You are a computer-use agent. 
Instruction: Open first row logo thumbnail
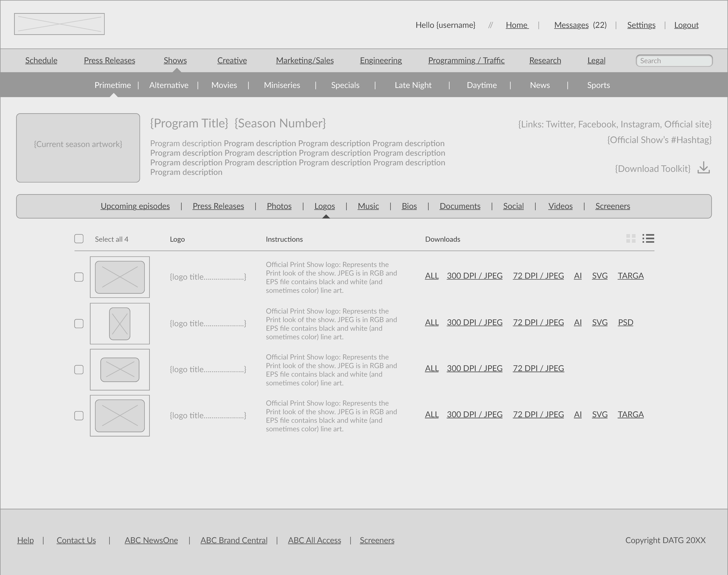[120, 277]
